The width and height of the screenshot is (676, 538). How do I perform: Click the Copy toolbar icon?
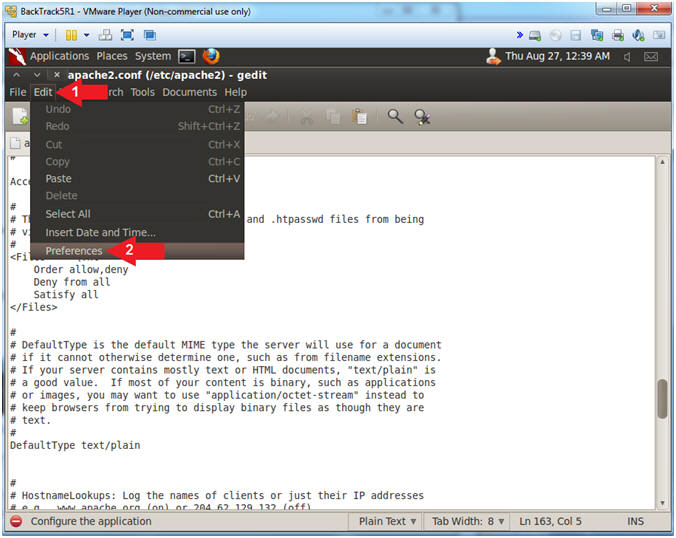coord(333,117)
